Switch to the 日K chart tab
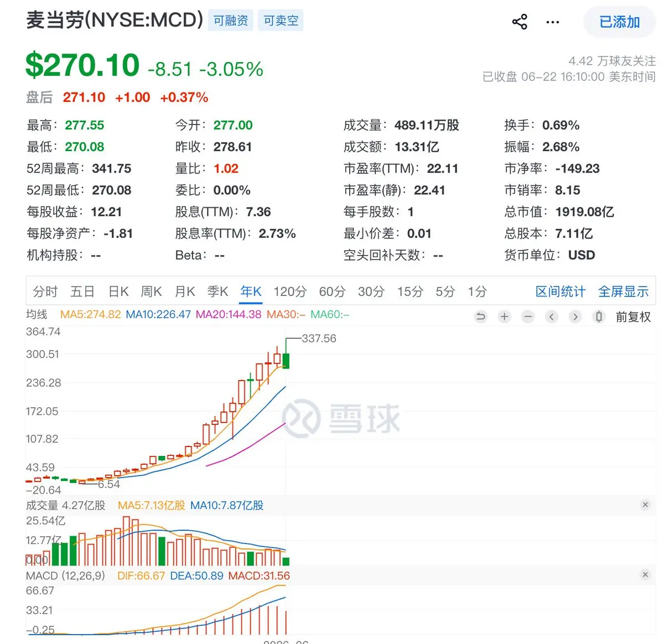The image size is (664, 644). (118, 292)
